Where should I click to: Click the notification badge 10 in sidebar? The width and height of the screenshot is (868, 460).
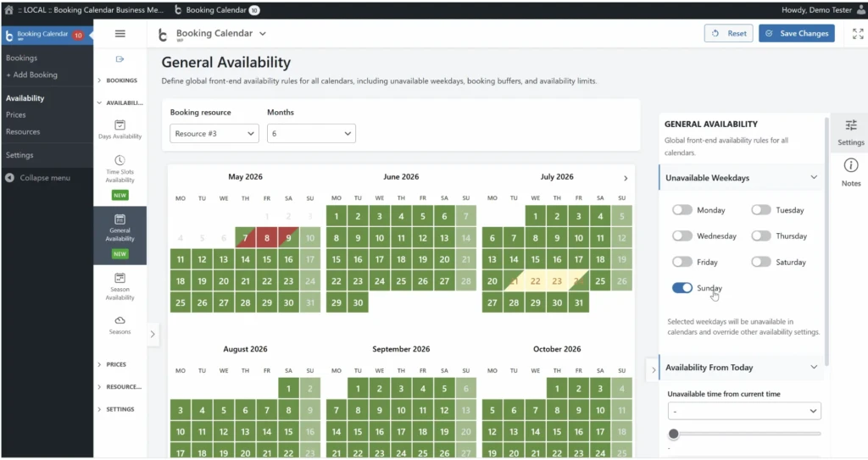(x=78, y=35)
